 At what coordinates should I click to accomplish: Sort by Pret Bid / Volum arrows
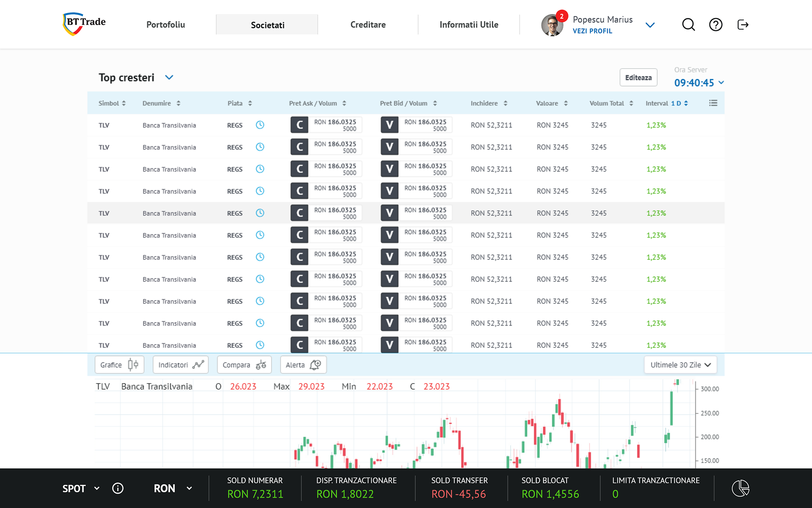click(x=435, y=103)
